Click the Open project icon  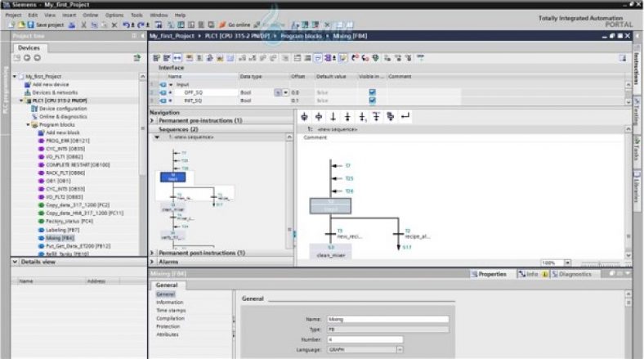21,25
